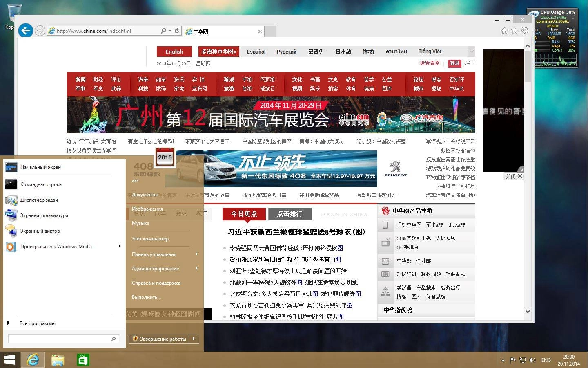Click the 注册 register link
This screenshot has width=588, height=368.
pos(470,63)
